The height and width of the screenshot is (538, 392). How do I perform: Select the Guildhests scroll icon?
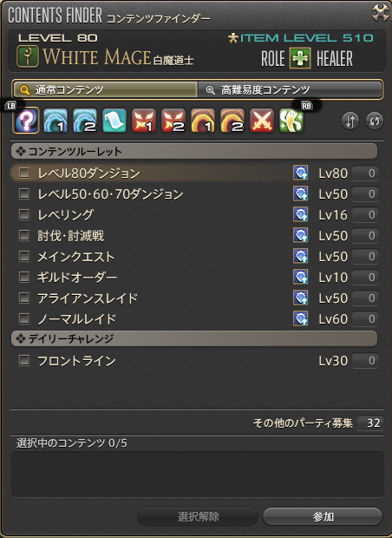pyautogui.click(x=114, y=121)
